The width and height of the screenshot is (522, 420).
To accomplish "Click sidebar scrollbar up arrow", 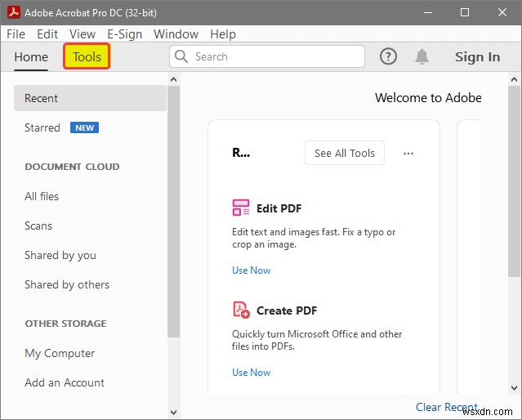I will (x=173, y=79).
